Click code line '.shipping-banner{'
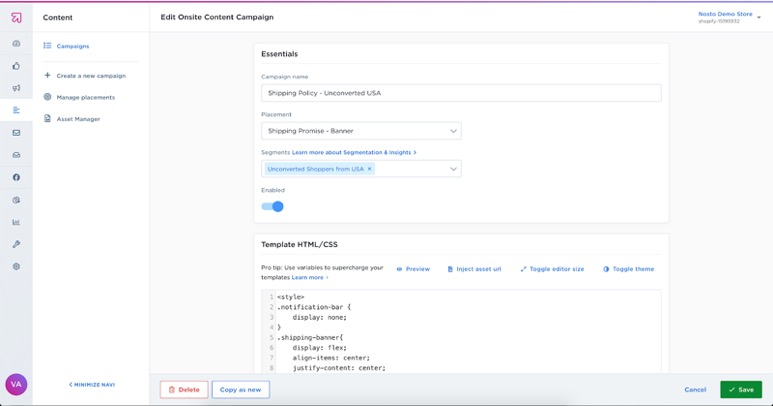 pyautogui.click(x=310, y=338)
